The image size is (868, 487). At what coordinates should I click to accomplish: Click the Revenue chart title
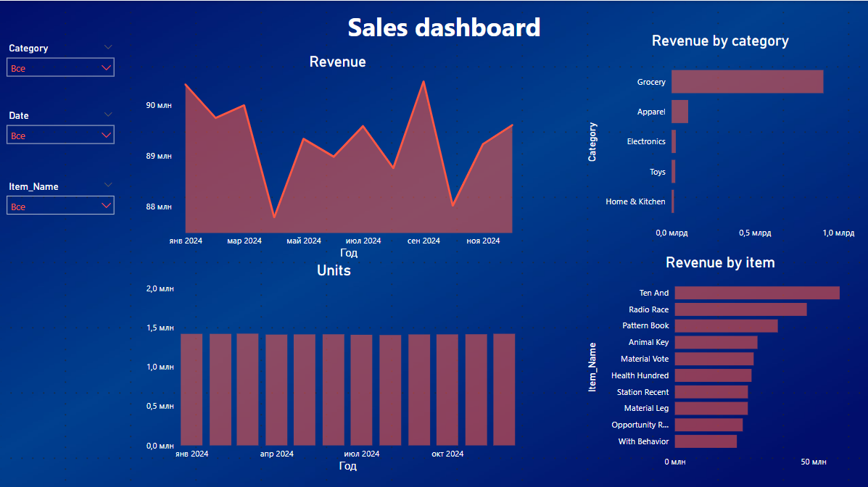[x=338, y=62]
